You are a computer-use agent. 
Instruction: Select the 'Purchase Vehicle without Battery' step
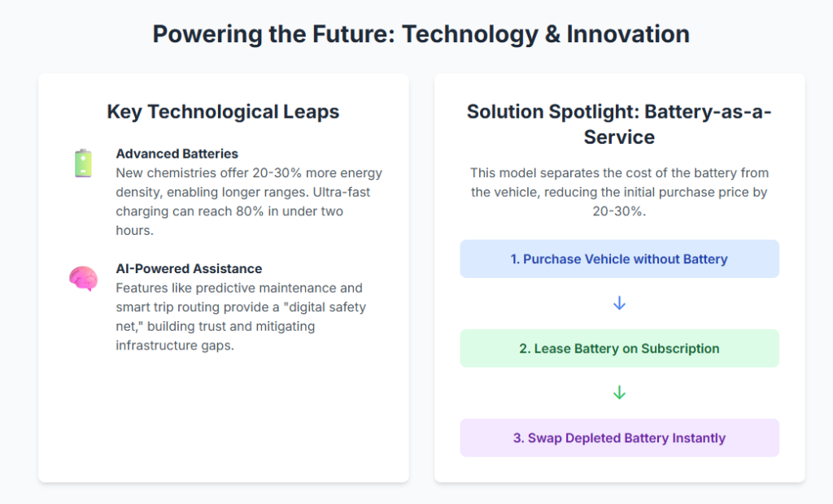click(619, 259)
